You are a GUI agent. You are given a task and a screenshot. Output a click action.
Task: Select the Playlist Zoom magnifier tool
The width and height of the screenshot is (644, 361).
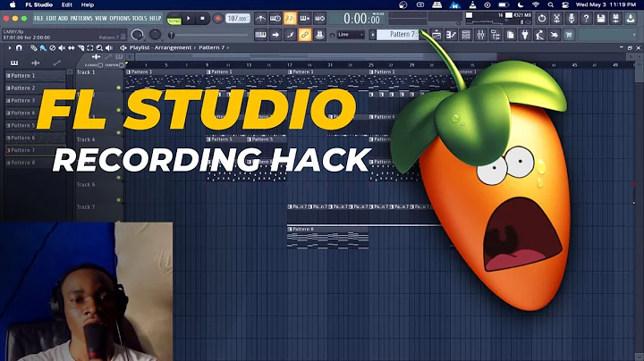click(99, 48)
